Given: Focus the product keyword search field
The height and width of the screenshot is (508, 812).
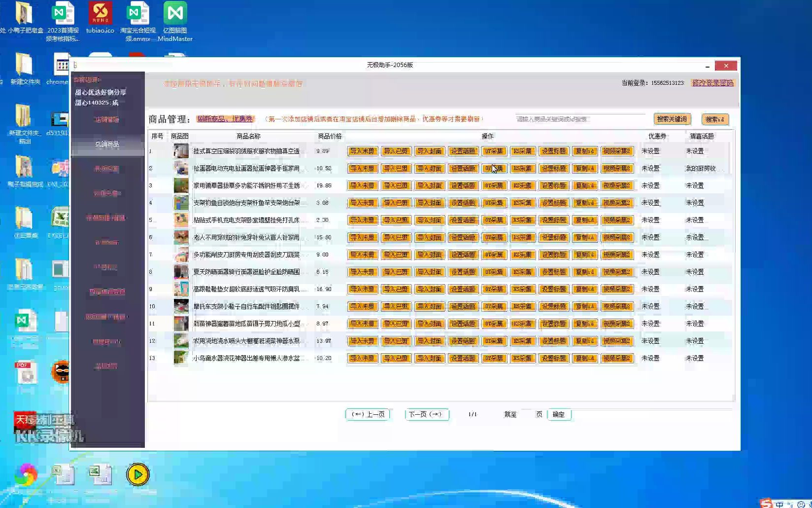Looking at the screenshot, I should coord(580,119).
